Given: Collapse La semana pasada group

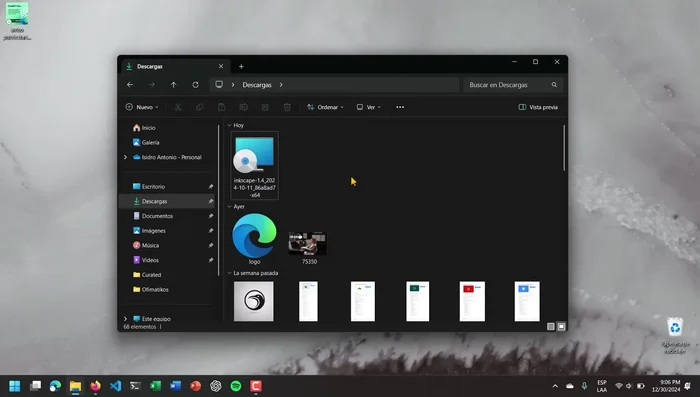Looking at the screenshot, I should [x=229, y=273].
